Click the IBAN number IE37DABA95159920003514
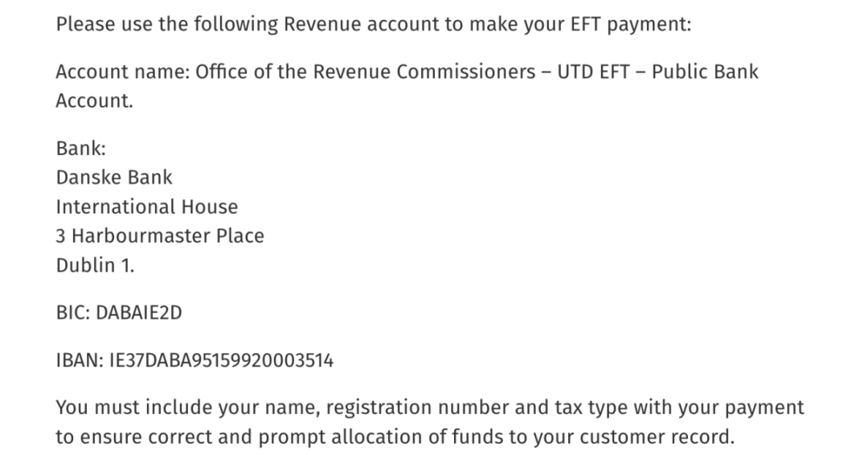This screenshot has height=455, width=868. click(x=222, y=360)
